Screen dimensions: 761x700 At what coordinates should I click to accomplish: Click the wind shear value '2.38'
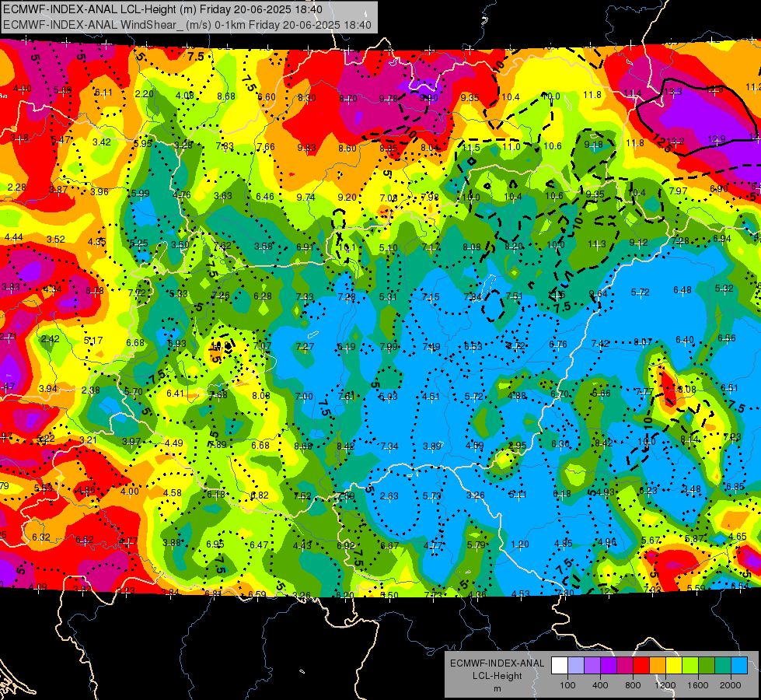click(x=91, y=390)
